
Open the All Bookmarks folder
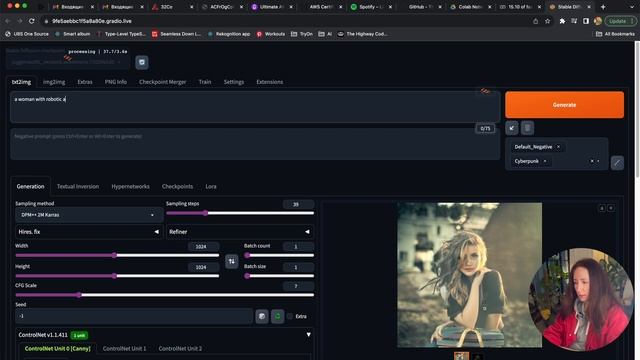click(x=615, y=34)
